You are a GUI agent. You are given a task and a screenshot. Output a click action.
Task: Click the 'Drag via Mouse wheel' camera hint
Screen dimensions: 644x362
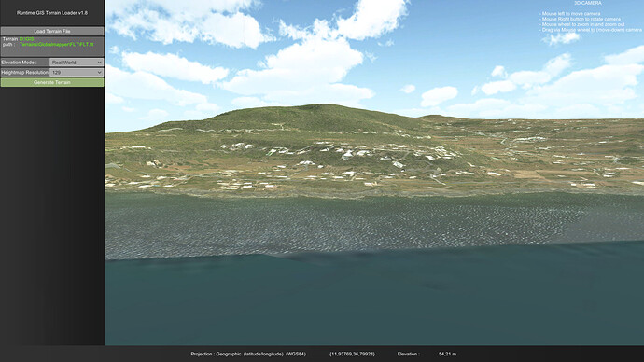(x=591, y=30)
